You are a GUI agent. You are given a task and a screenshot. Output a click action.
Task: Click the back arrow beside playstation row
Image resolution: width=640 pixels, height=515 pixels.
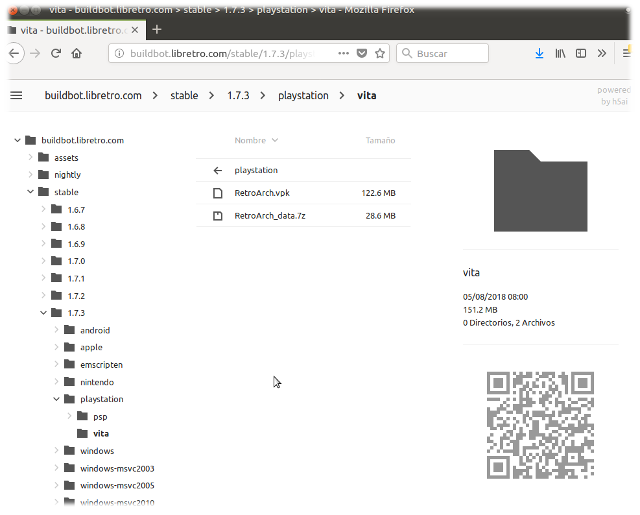(x=218, y=170)
